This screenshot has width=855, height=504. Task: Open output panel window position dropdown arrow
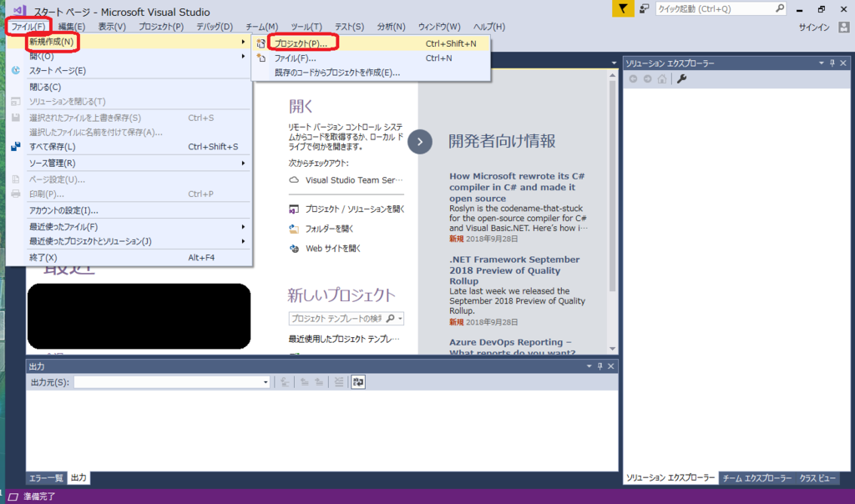(x=589, y=366)
